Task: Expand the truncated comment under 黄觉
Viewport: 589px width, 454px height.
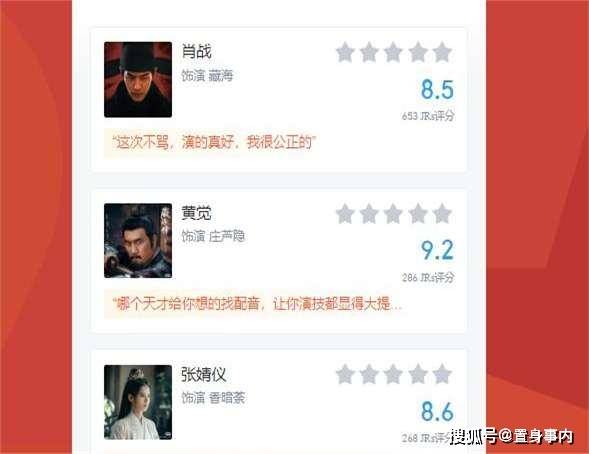Action: [x=257, y=304]
